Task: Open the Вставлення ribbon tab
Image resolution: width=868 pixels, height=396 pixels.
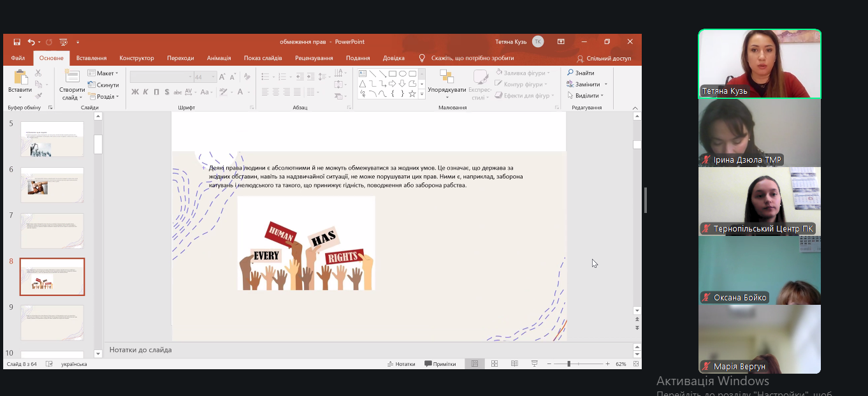Action: pyautogui.click(x=91, y=58)
